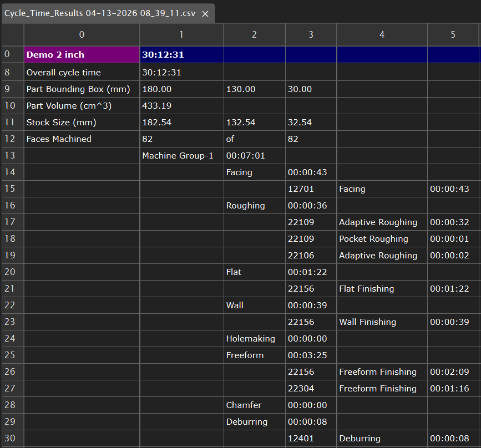Click the 'Freeform' category cell
This screenshot has width=481, height=448.
(x=254, y=355)
